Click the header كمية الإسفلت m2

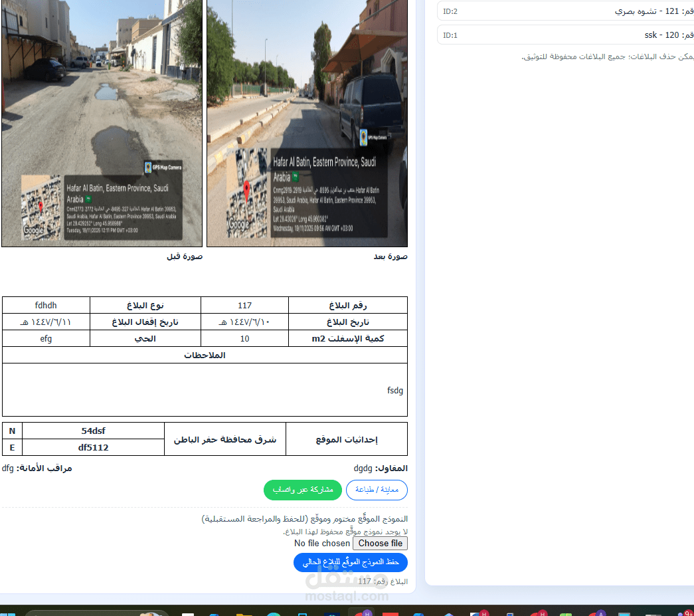348,339
